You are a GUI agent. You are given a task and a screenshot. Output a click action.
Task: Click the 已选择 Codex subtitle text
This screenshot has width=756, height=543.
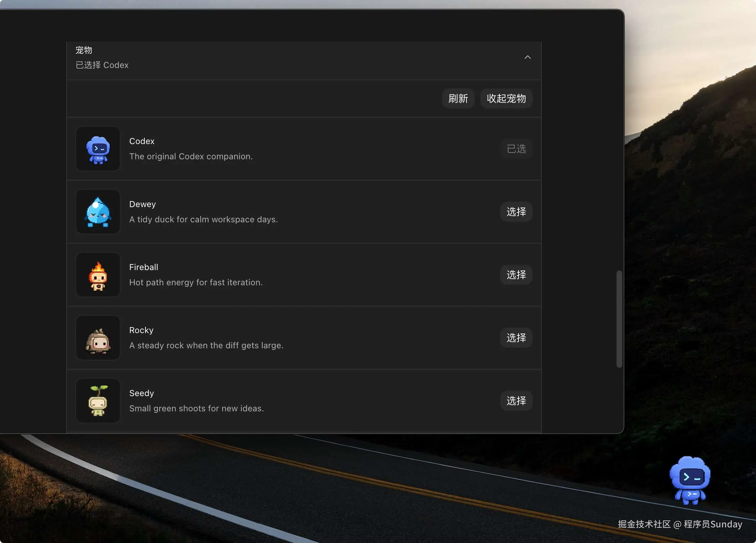coord(102,65)
